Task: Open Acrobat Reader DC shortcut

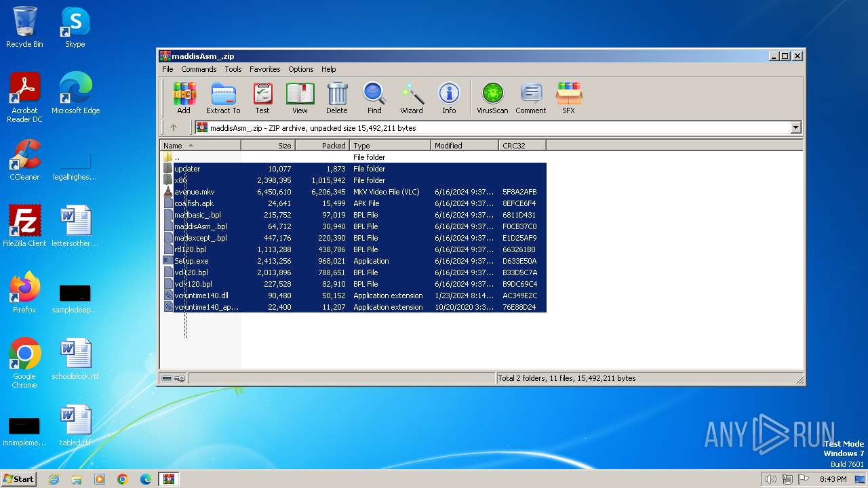Action: coord(24,98)
